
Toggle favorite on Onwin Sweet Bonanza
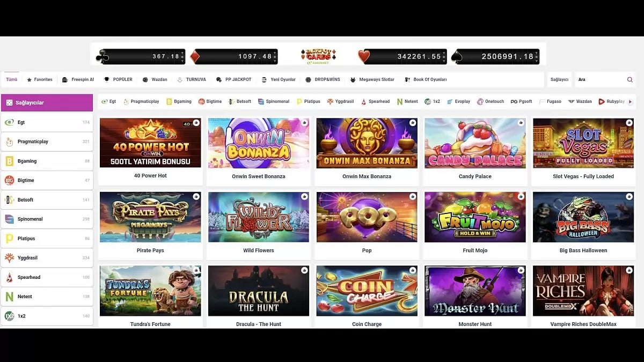[x=304, y=123]
